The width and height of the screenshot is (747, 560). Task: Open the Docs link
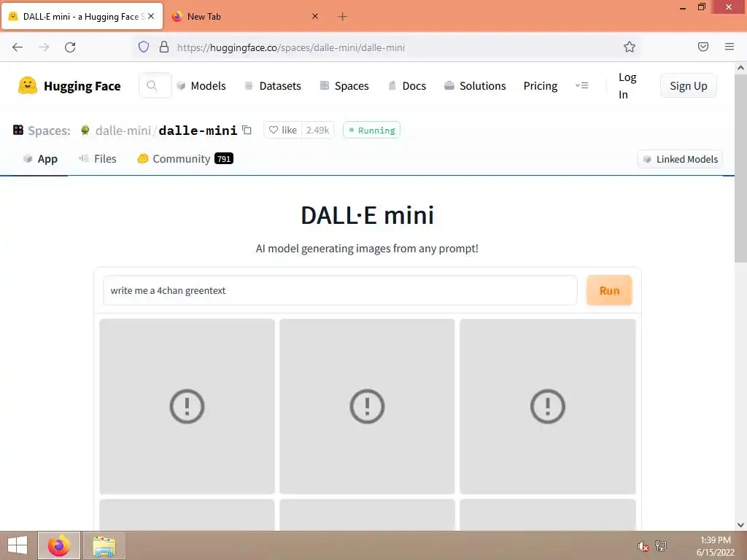point(407,86)
